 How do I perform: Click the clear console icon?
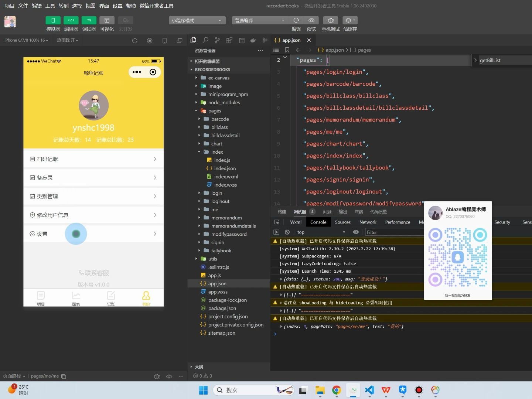(x=287, y=232)
